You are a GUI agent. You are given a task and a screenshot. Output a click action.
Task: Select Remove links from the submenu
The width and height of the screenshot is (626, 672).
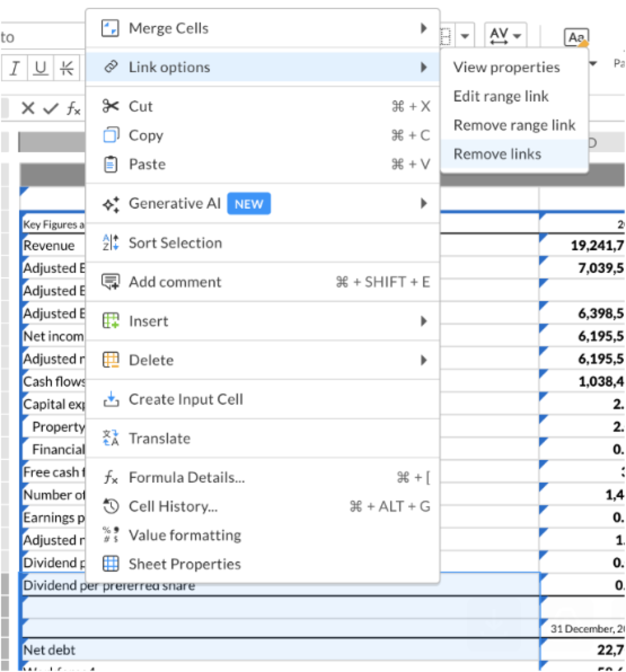(x=497, y=153)
